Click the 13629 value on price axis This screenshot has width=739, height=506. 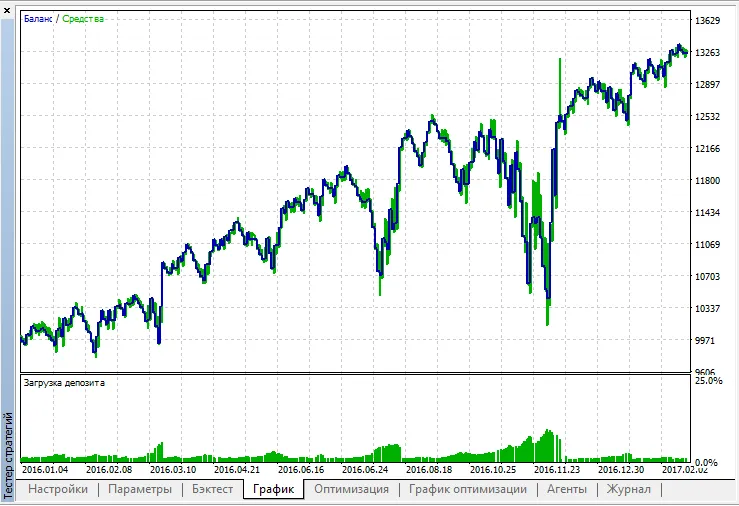click(x=708, y=21)
